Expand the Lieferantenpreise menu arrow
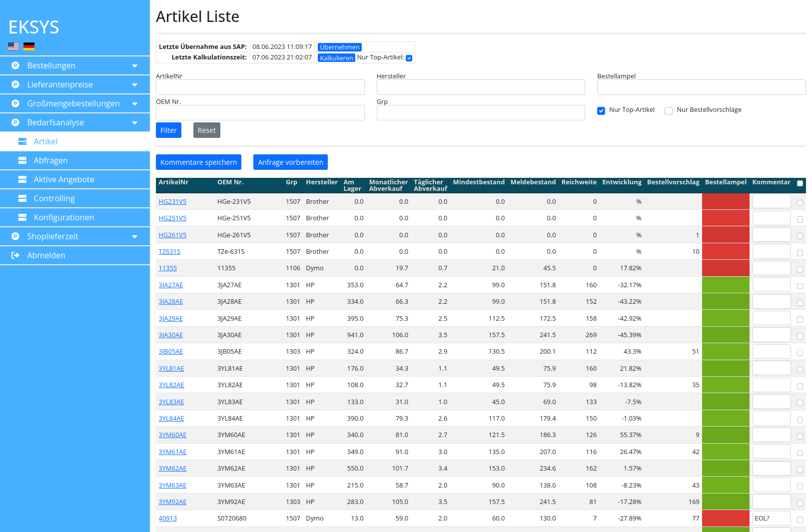Image resolution: width=812 pixels, height=532 pixels. pos(134,85)
